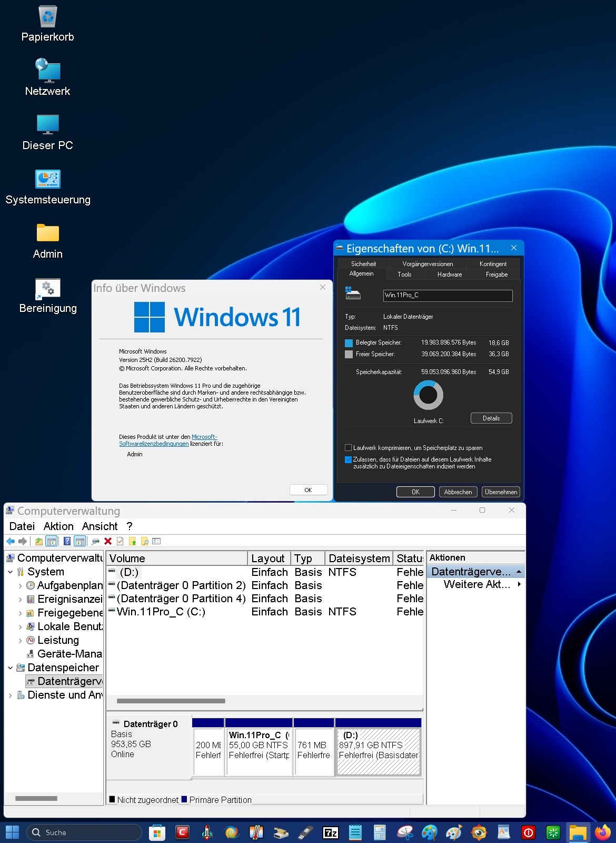616x843 pixels.
Task: Click the checklist settings toolbar icon
Action: point(156,541)
